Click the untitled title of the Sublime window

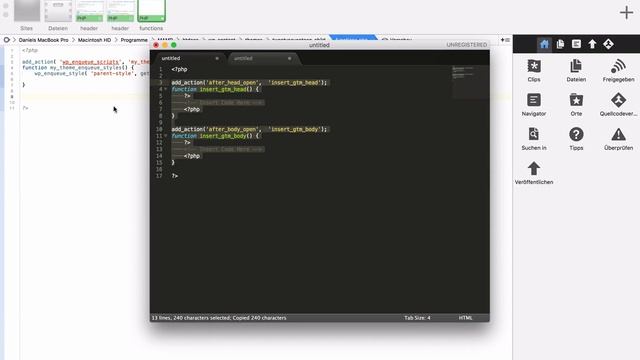point(319,45)
